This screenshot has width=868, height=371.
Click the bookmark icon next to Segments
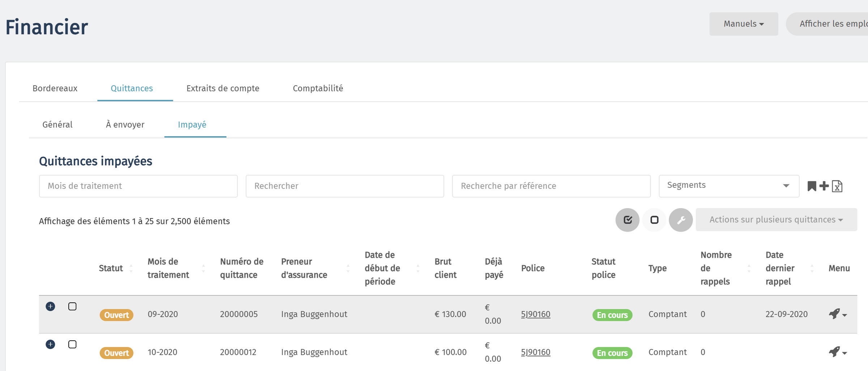(x=812, y=186)
